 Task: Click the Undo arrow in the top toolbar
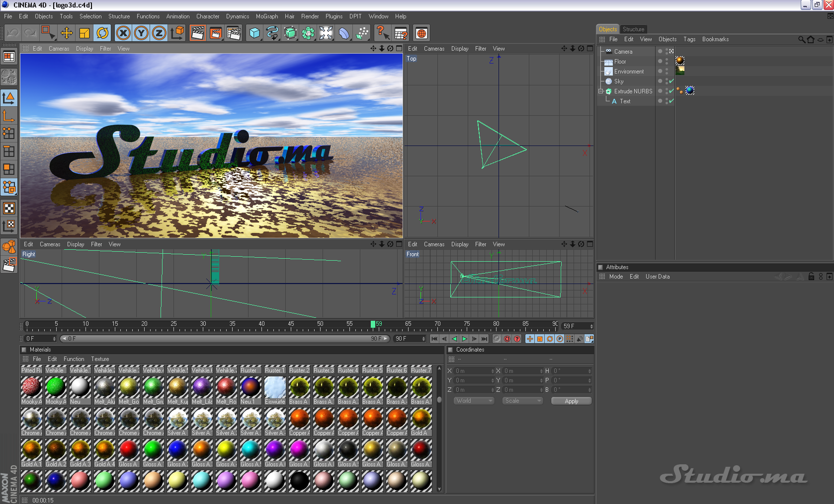click(13, 33)
